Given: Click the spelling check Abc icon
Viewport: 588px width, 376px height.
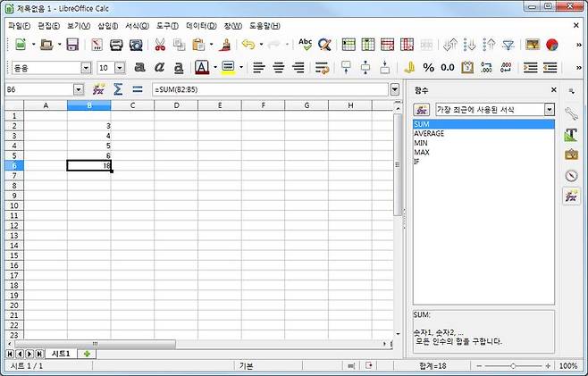Looking at the screenshot, I should [306, 45].
